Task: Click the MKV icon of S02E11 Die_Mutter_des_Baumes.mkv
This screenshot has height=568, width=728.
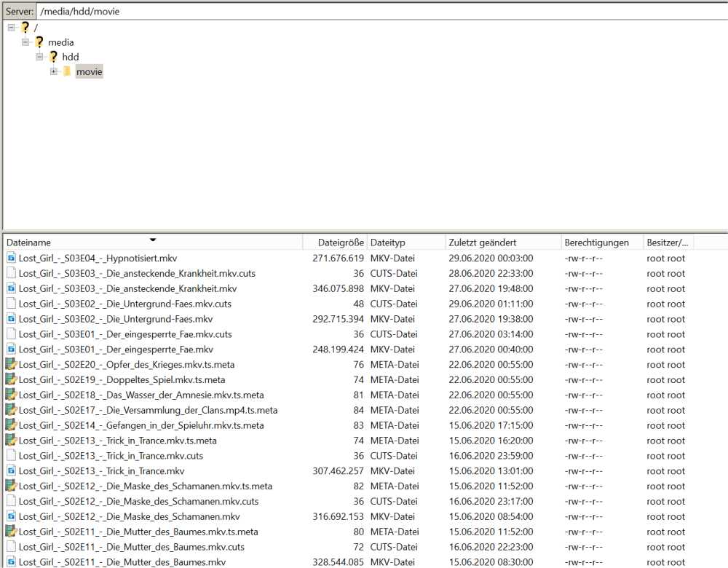Action: click(x=11, y=562)
